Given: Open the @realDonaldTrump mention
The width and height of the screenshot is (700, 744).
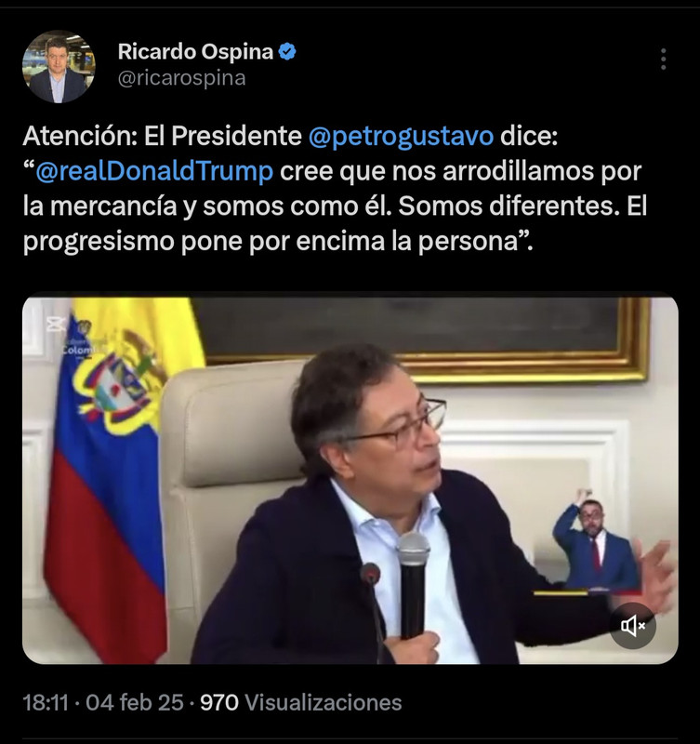Looking at the screenshot, I should coord(154,171).
